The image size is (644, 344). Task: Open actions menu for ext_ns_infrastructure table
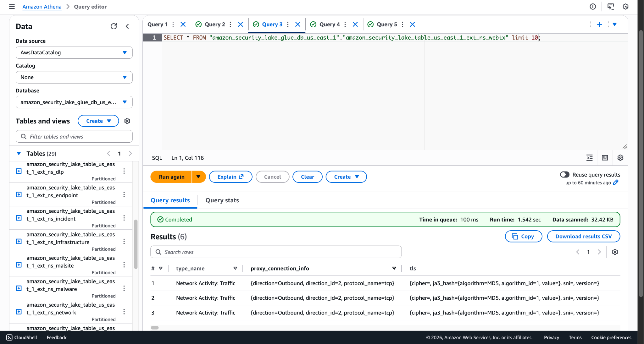click(x=124, y=241)
